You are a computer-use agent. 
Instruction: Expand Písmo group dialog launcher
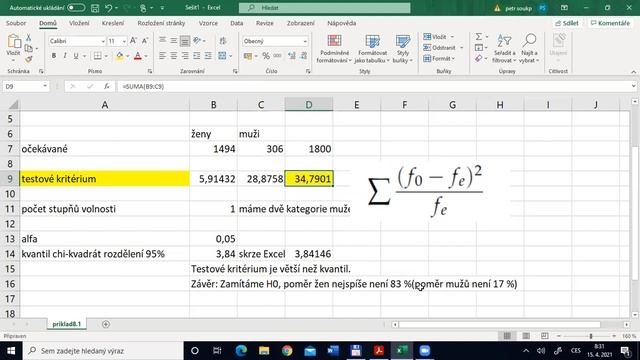point(150,71)
